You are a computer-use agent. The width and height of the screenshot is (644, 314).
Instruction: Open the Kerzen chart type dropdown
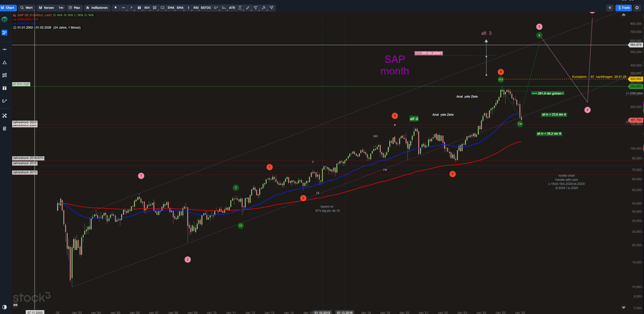point(46,8)
